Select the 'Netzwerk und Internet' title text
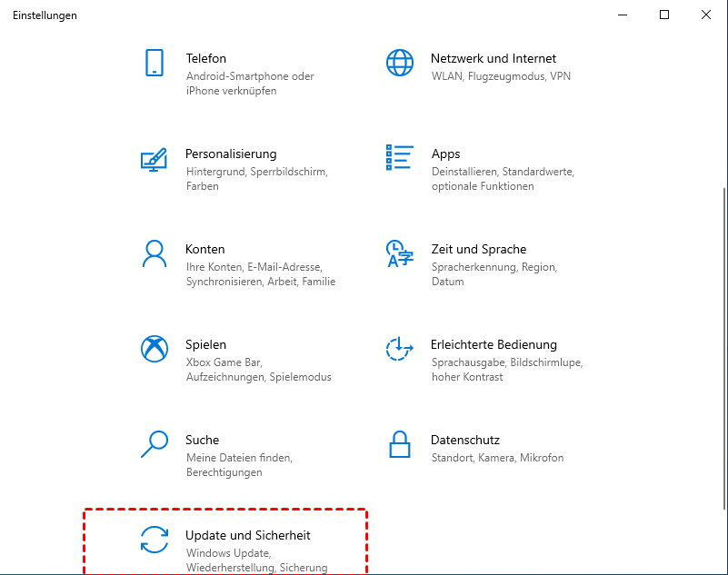The width and height of the screenshot is (728, 575). (493, 58)
